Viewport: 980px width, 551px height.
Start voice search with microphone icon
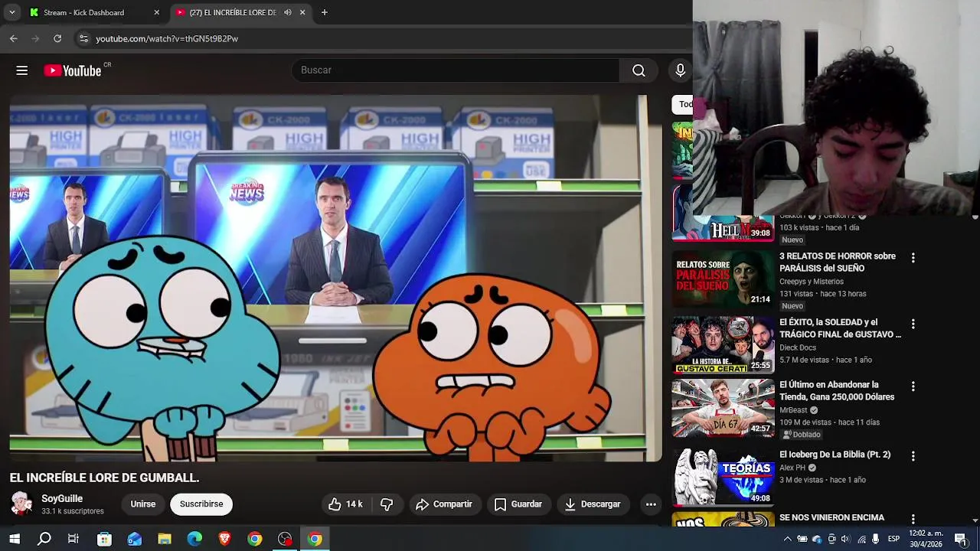(680, 70)
